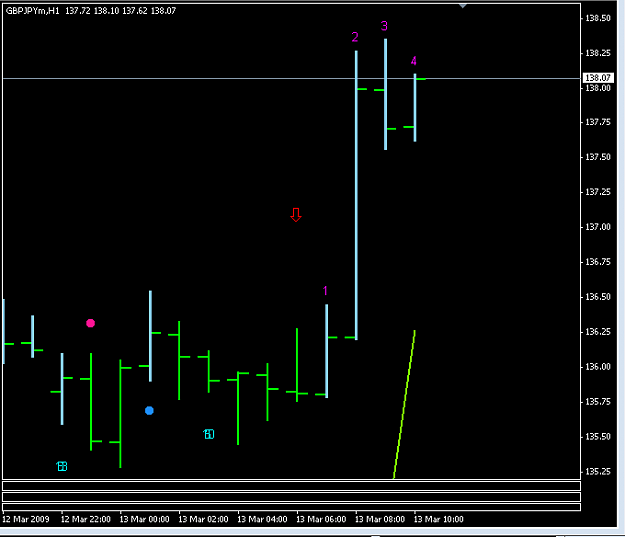Viewport: 625px width, 537px height.
Task: Select the magenta wave label 3
Action: [x=384, y=26]
